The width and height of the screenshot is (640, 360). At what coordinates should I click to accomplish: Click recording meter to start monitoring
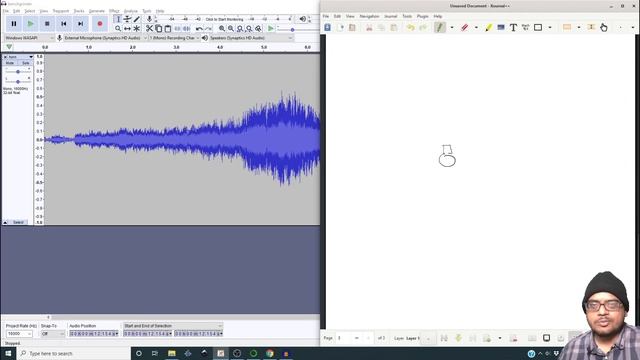tap(224, 19)
